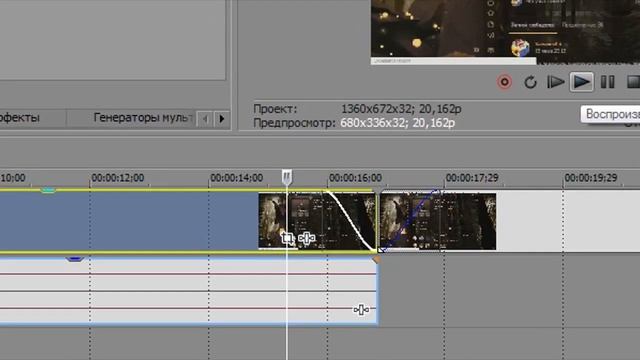Select the second video clip thumbnail
Viewport: 640px width, 360px height.
[438, 221]
